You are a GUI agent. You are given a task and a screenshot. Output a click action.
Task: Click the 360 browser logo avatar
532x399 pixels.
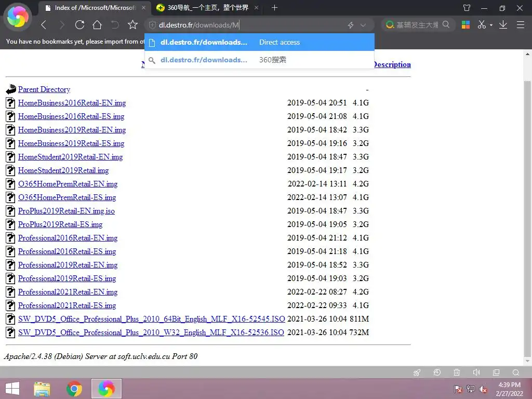tap(18, 17)
